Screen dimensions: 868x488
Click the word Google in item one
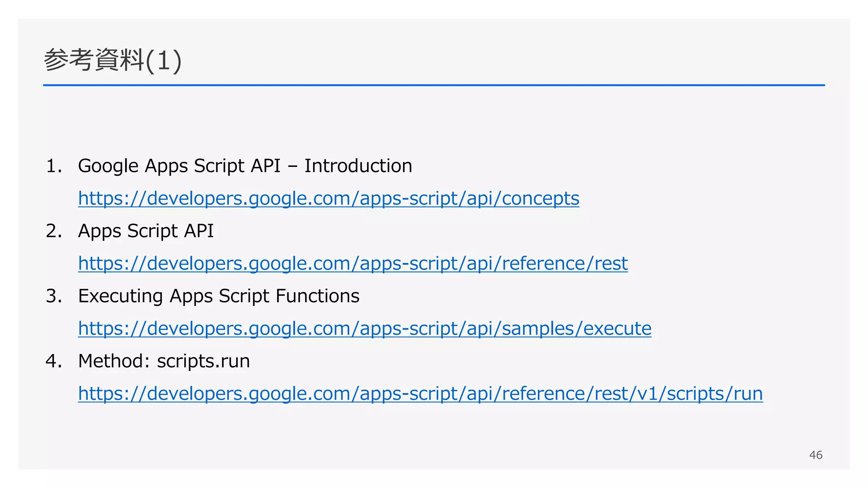click(108, 166)
